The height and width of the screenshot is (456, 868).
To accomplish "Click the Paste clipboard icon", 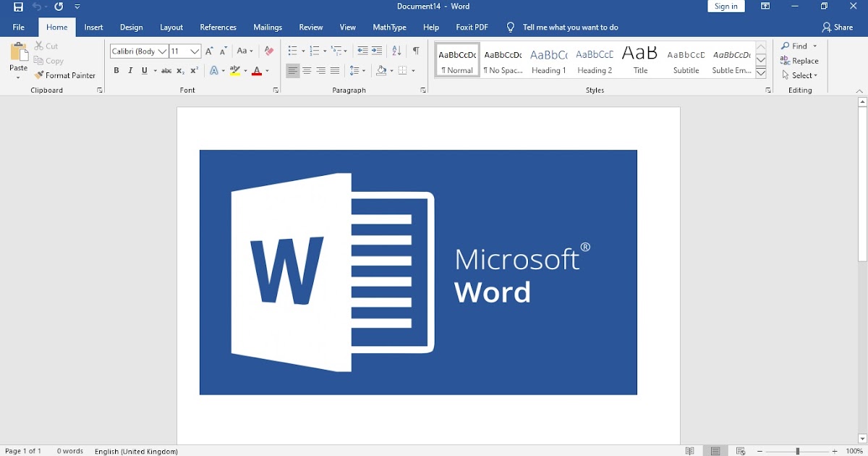I will [19, 53].
